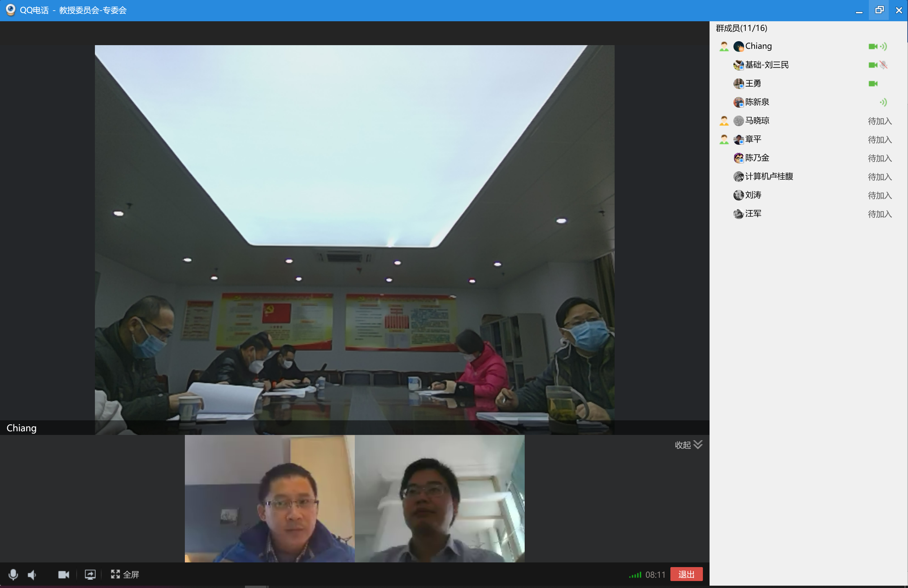Click the red 退出 button

coord(686,574)
